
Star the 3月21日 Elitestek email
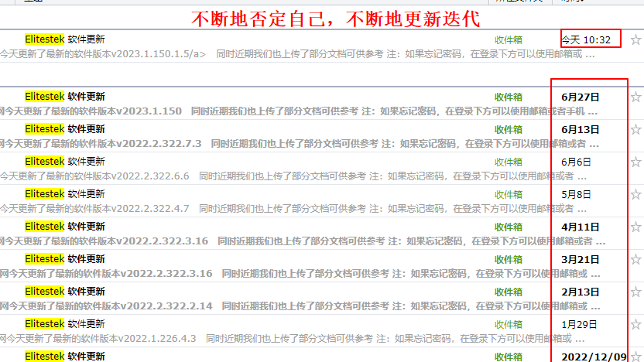[635, 259]
